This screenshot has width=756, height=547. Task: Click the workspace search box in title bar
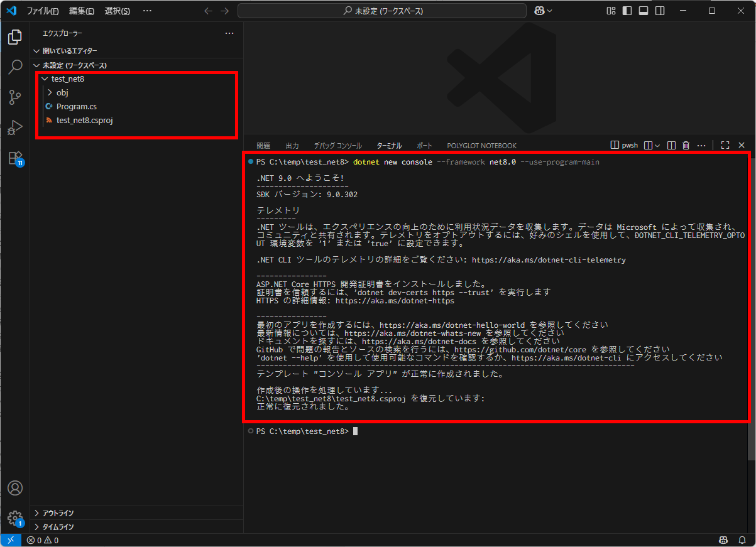click(x=382, y=11)
